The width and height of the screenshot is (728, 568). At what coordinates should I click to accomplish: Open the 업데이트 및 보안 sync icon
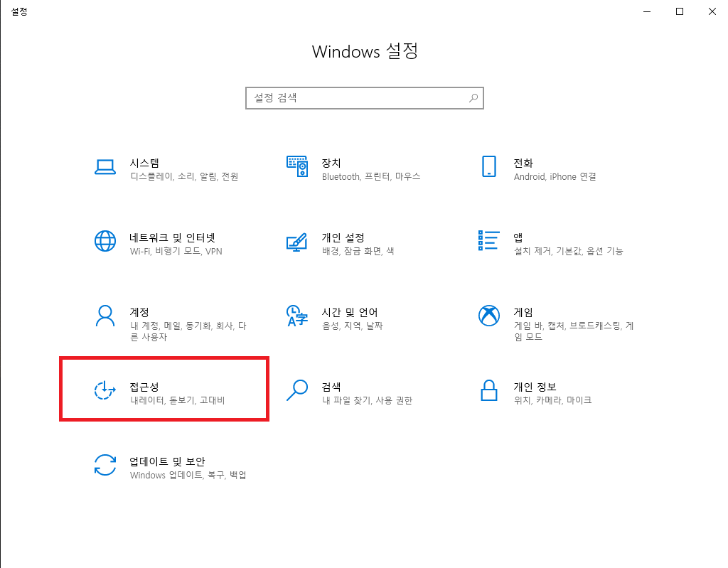[105, 465]
